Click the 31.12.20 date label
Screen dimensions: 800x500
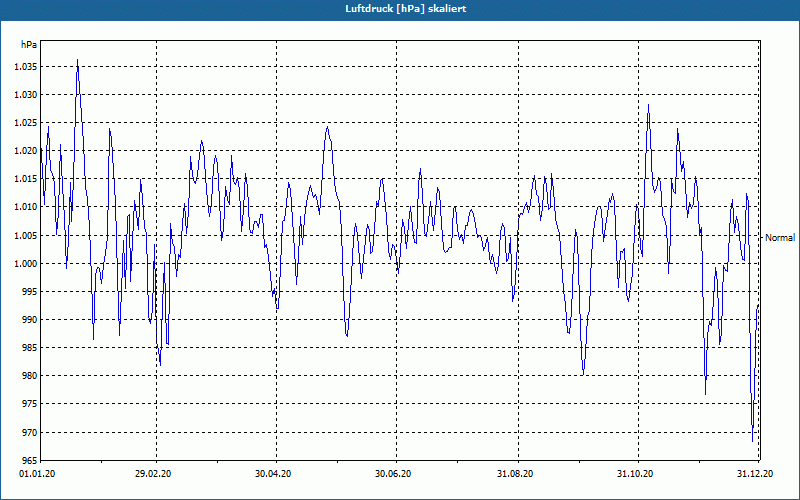click(755, 474)
